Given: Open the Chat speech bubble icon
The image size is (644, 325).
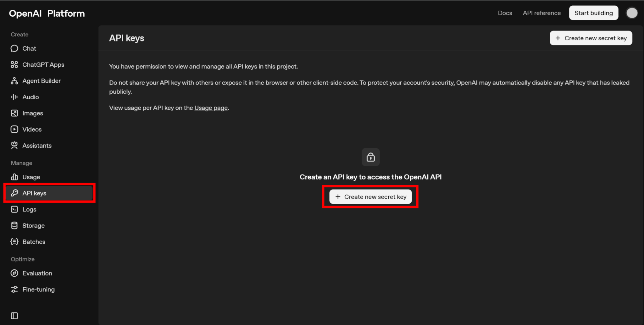Looking at the screenshot, I should tap(14, 48).
